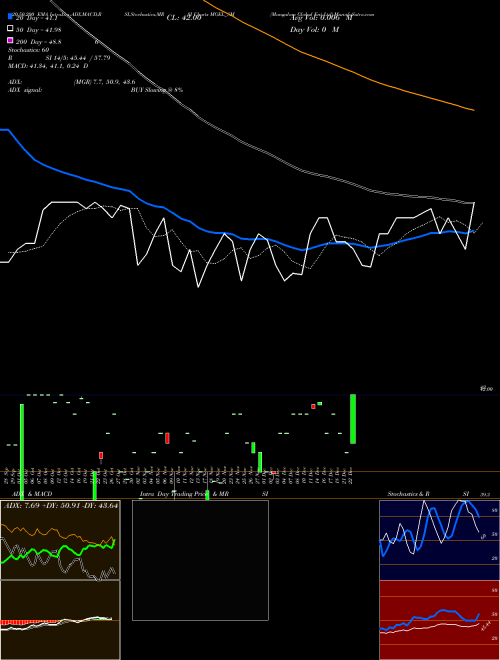
Task: Open the red RSI chart panel
Action: tap(439, 620)
